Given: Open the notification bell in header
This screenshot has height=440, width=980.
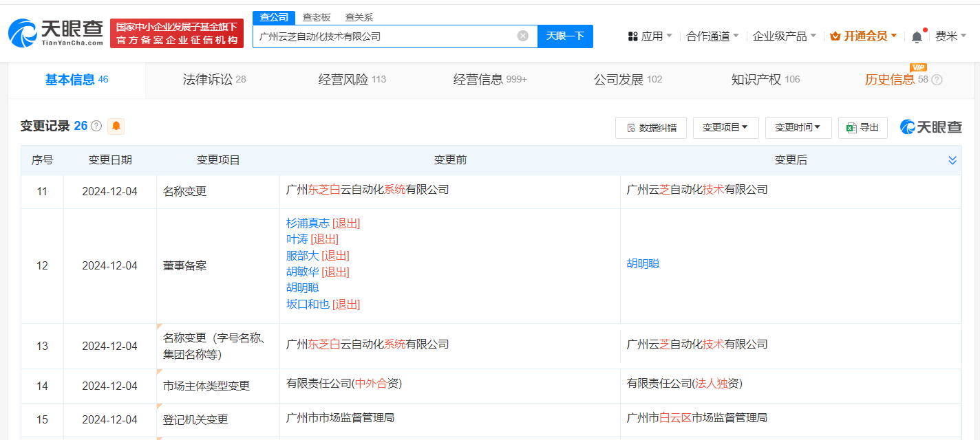Looking at the screenshot, I should pos(917,36).
